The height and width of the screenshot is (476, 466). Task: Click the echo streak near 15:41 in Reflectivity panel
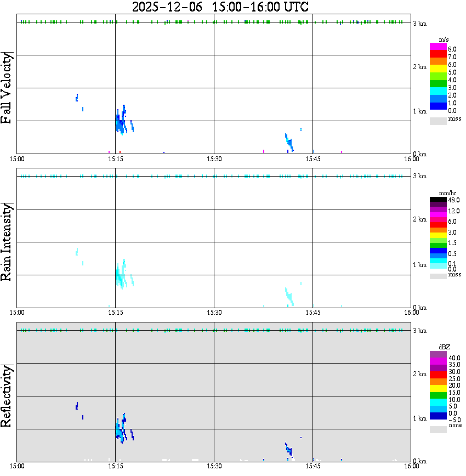click(289, 451)
